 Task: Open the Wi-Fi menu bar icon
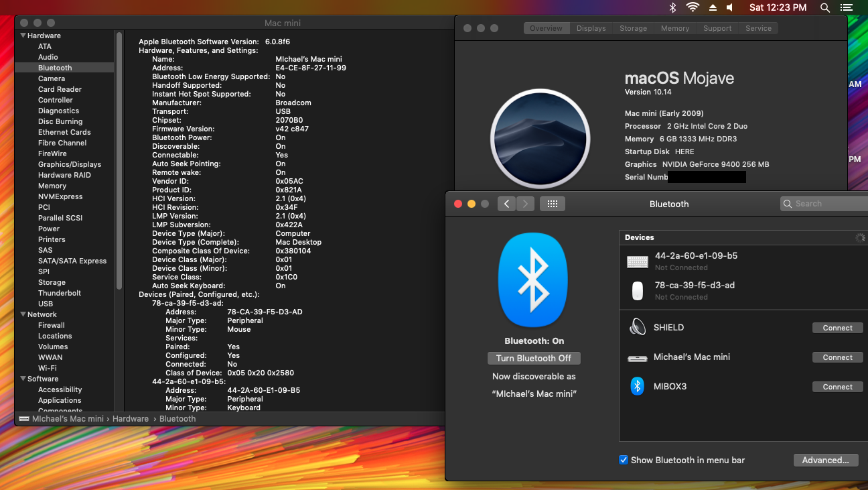[693, 7]
